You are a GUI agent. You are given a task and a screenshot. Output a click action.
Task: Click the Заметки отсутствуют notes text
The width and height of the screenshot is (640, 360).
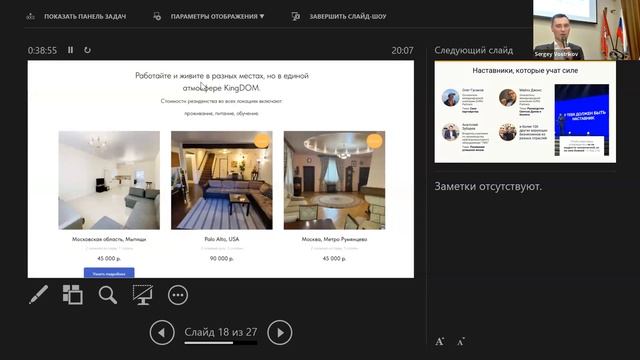(x=488, y=187)
